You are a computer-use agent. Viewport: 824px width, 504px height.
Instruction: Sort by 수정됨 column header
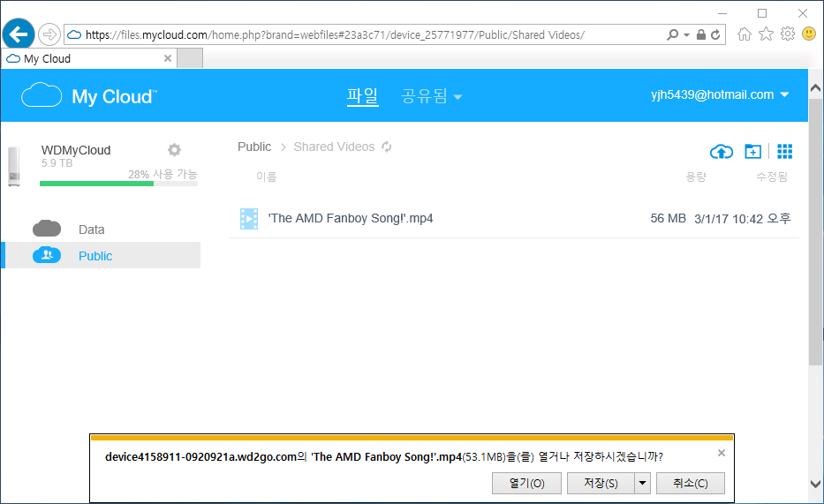771,177
